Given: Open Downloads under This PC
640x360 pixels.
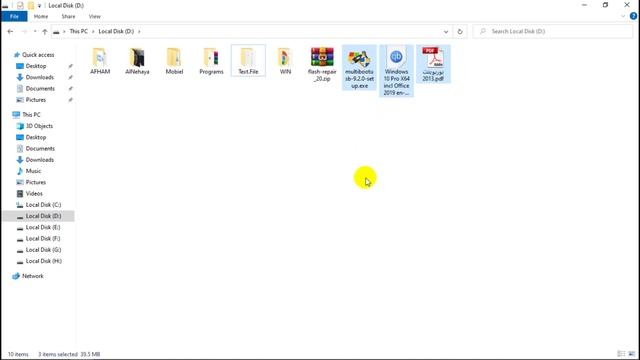Looking at the screenshot, I should (x=40, y=160).
